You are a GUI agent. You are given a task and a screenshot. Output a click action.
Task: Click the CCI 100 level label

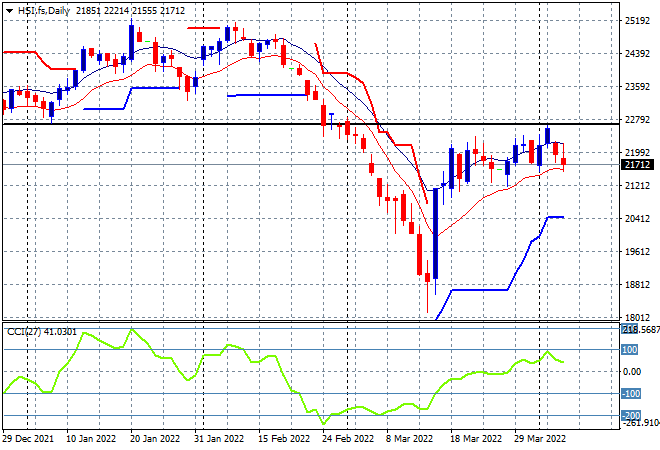pyautogui.click(x=630, y=350)
